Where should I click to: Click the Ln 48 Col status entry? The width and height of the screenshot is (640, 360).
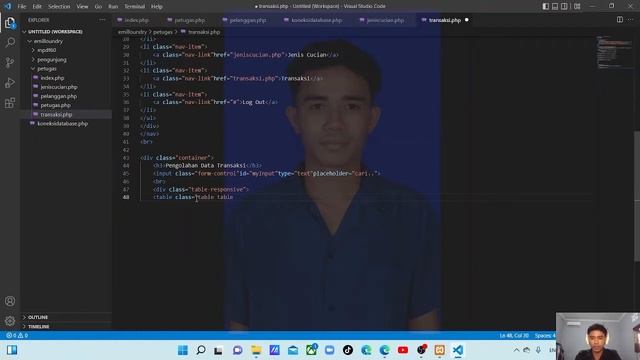tap(514, 336)
